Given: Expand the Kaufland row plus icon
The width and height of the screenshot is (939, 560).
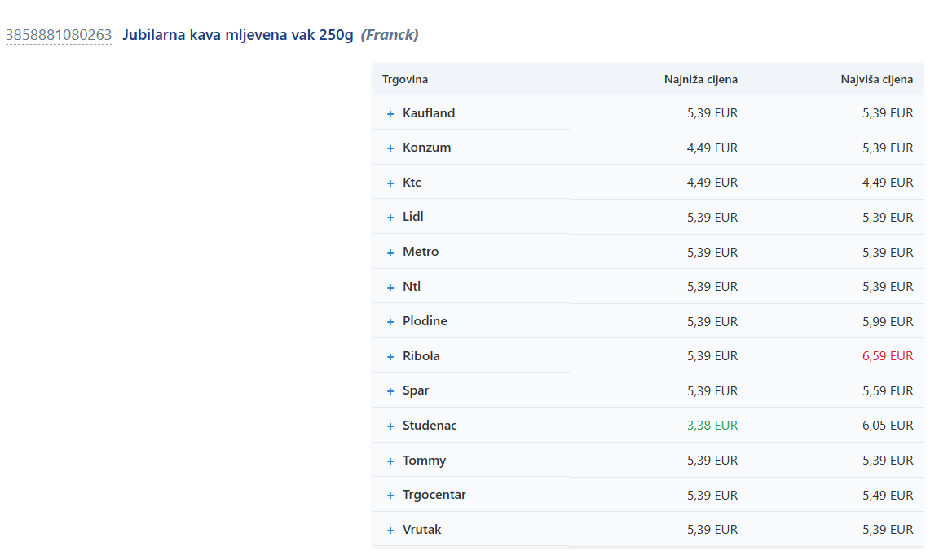Looking at the screenshot, I should coord(390,114).
